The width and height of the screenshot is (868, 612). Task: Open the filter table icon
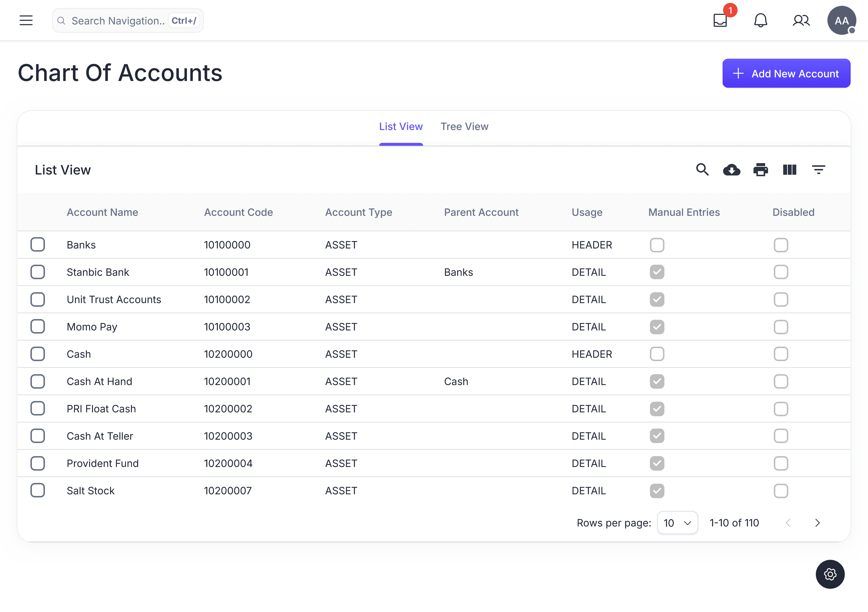[x=819, y=170]
